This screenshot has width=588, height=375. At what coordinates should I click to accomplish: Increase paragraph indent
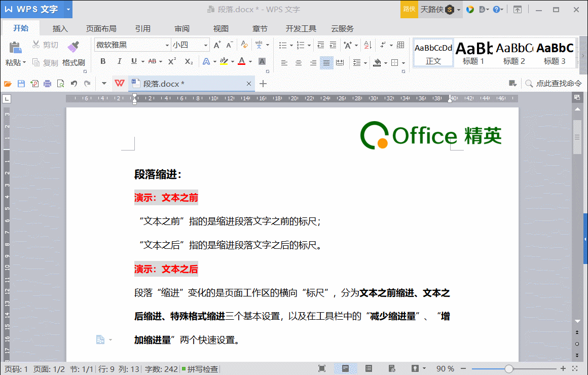333,45
